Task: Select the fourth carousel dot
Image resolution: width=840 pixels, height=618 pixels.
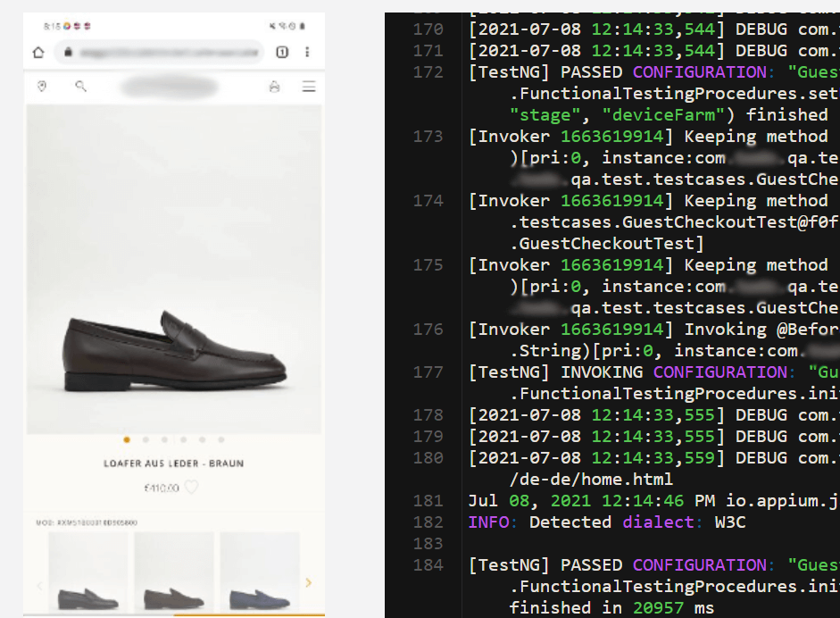Action: pyautogui.click(x=183, y=439)
